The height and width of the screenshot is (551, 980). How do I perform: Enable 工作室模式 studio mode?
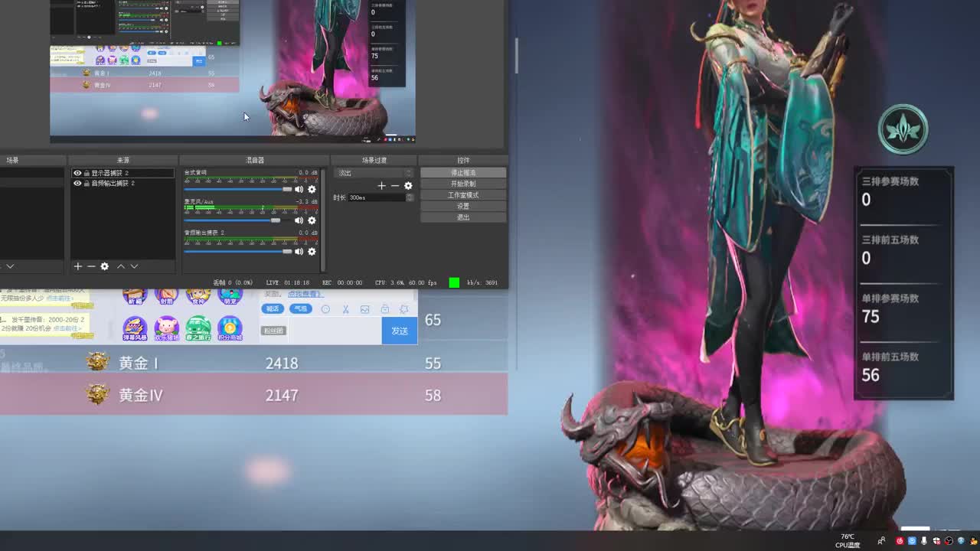coord(463,195)
